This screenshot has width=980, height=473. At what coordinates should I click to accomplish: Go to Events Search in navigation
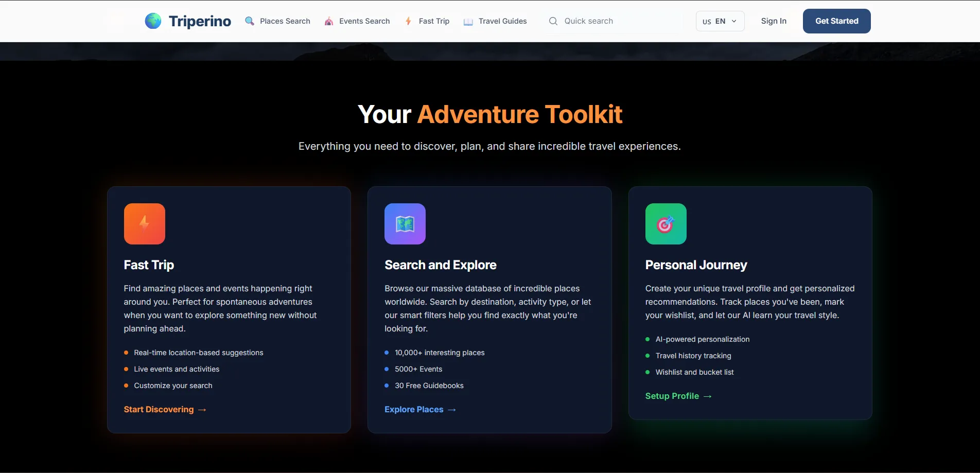coord(364,21)
